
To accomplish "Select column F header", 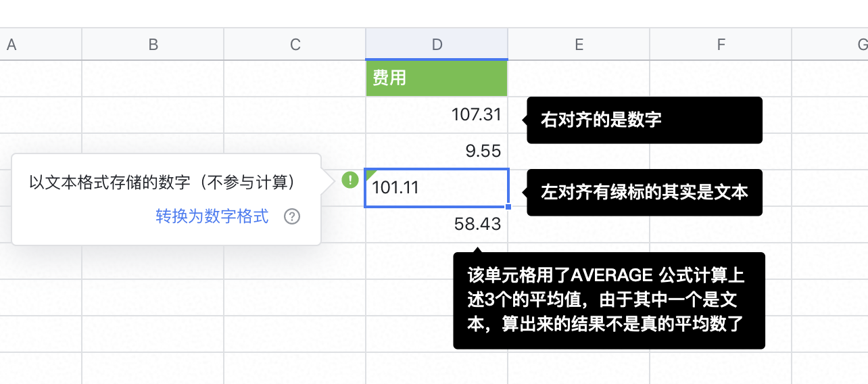I will [x=721, y=45].
